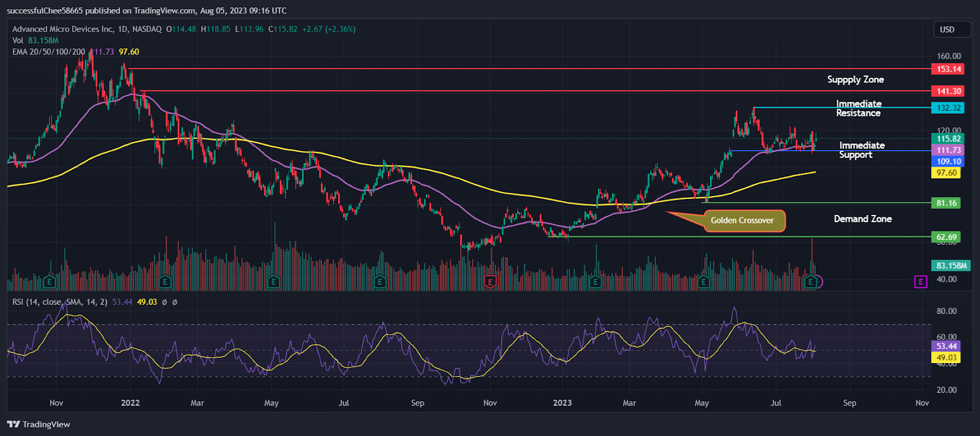Viewport: 980px width, 436px height.
Task: Select the 62.69 green price label
Action: click(x=946, y=237)
